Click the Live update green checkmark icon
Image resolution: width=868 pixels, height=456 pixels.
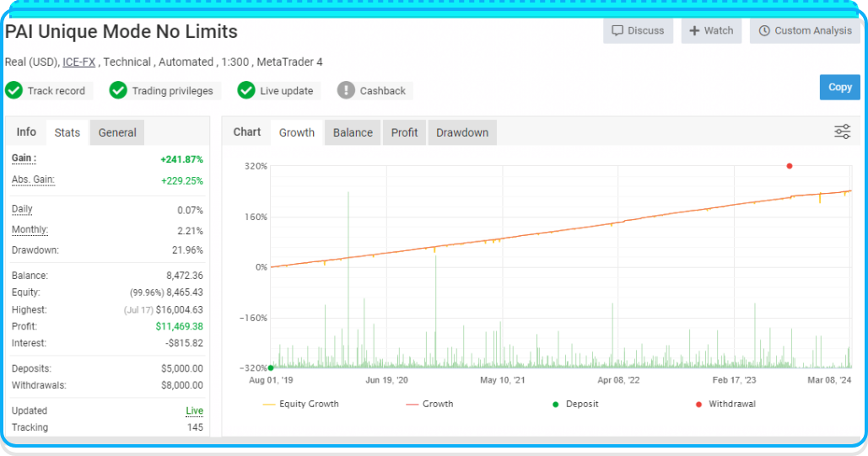coord(246,90)
